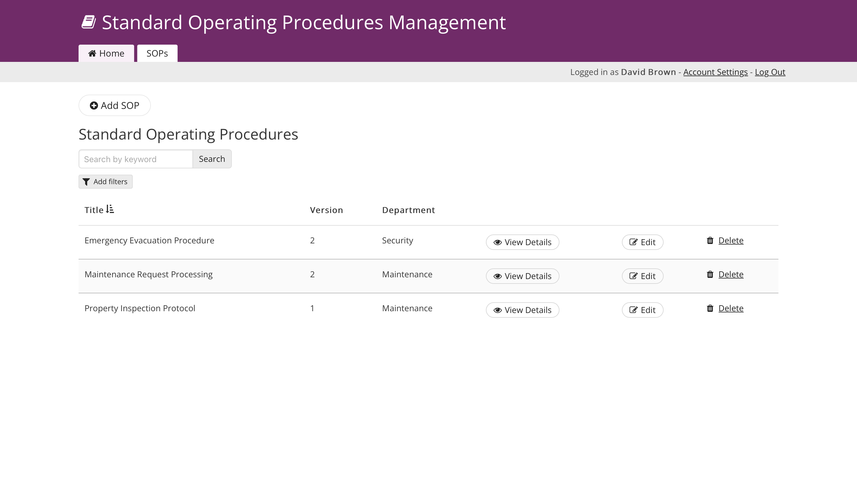Click the house icon on the Home tab
The image size is (857, 504).
(92, 53)
